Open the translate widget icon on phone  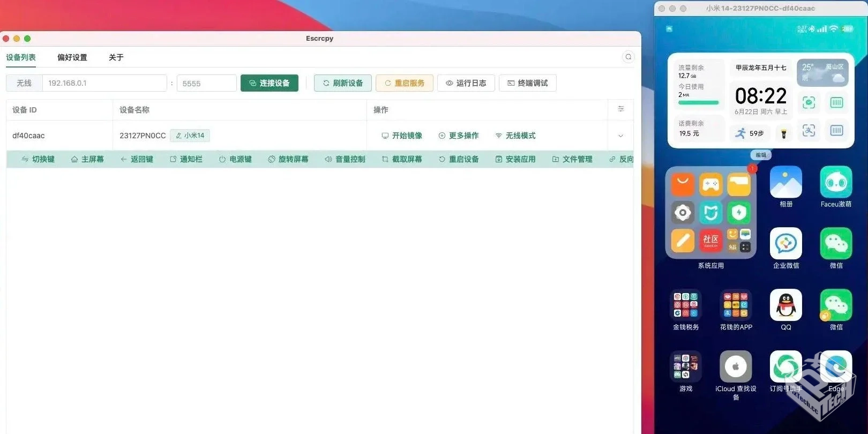(x=809, y=130)
